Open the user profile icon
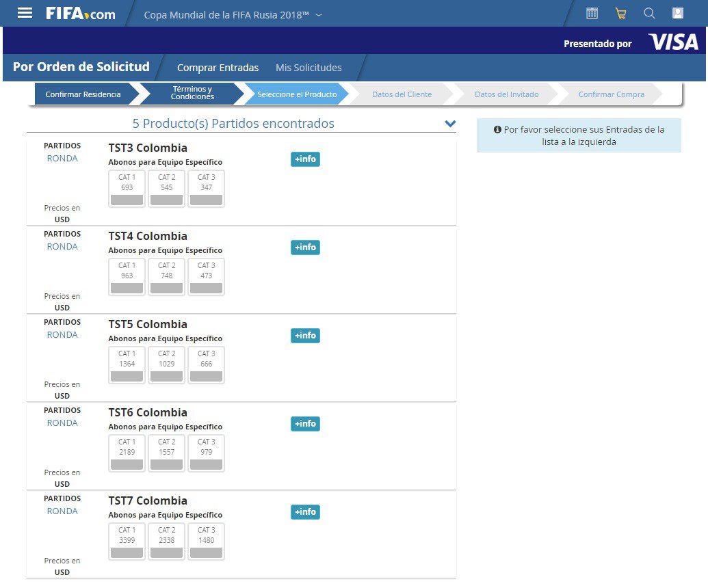This screenshot has height=588, width=708. [678, 13]
